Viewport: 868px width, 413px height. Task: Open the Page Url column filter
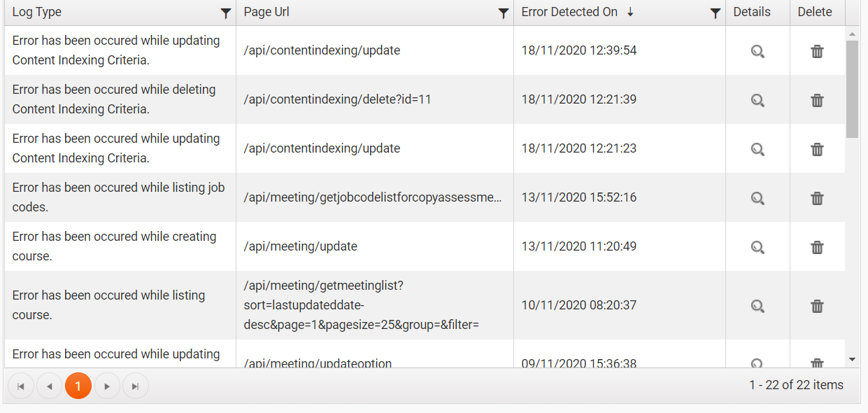pos(503,13)
